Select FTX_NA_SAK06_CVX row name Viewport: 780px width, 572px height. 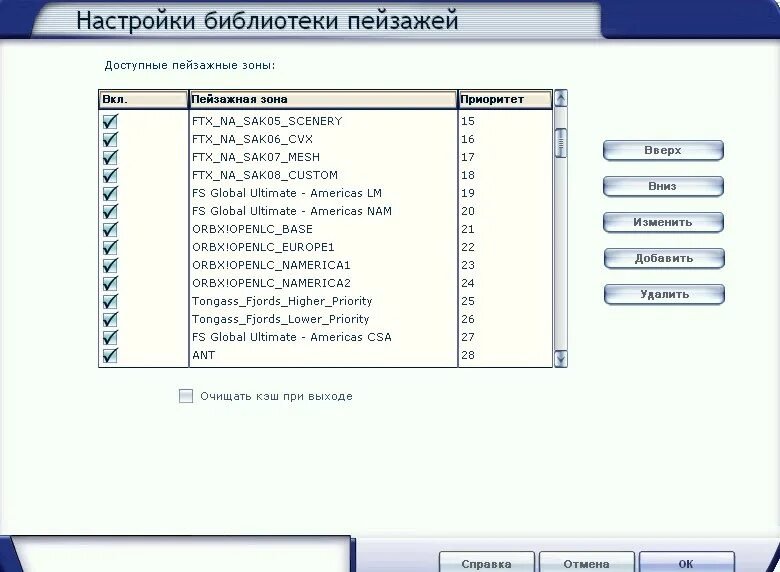(x=252, y=139)
